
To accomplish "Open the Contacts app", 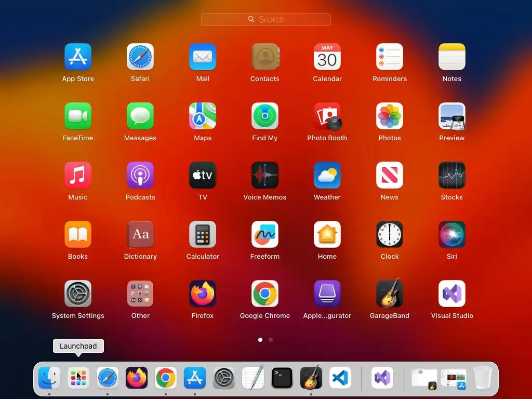I will pyautogui.click(x=265, y=57).
